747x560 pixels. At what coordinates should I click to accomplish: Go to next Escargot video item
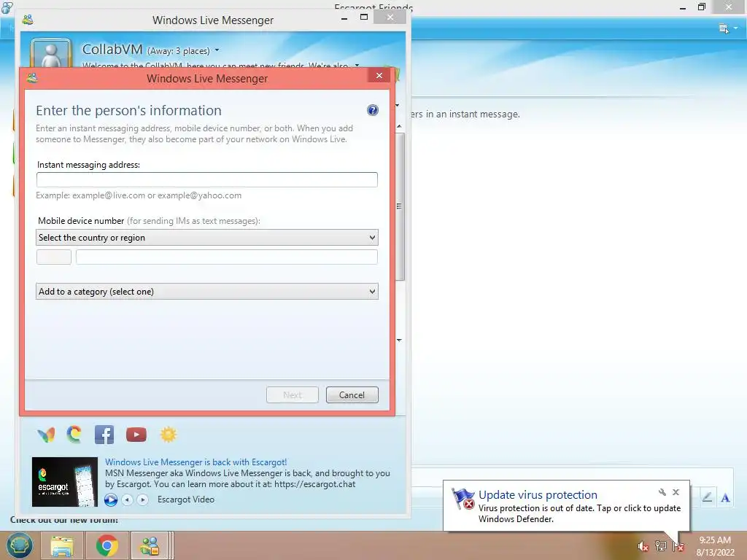[x=142, y=499]
